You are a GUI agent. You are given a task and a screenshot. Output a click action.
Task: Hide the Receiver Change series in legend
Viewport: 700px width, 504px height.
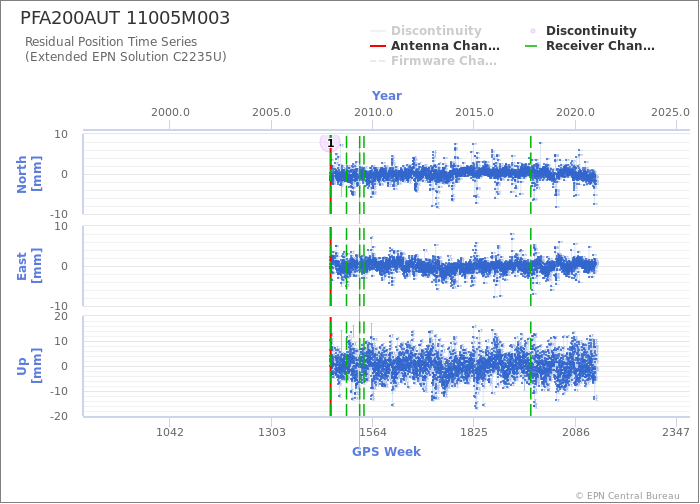[x=590, y=46]
